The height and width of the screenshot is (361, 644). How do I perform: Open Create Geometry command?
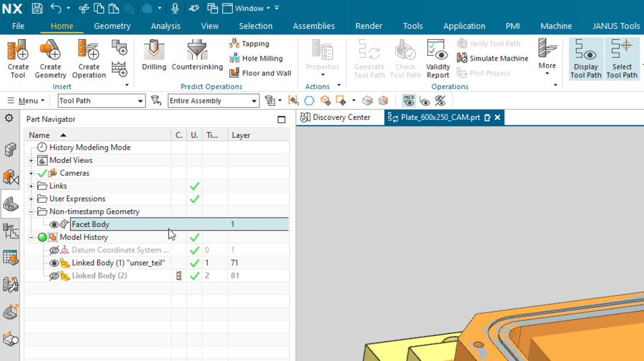tap(50, 59)
